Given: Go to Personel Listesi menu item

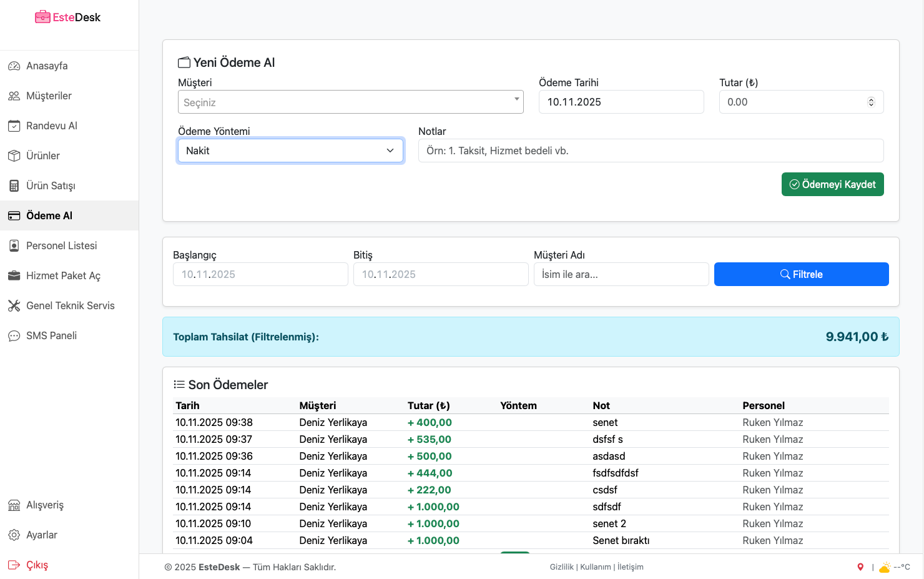Looking at the screenshot, I should pos(61,245).
